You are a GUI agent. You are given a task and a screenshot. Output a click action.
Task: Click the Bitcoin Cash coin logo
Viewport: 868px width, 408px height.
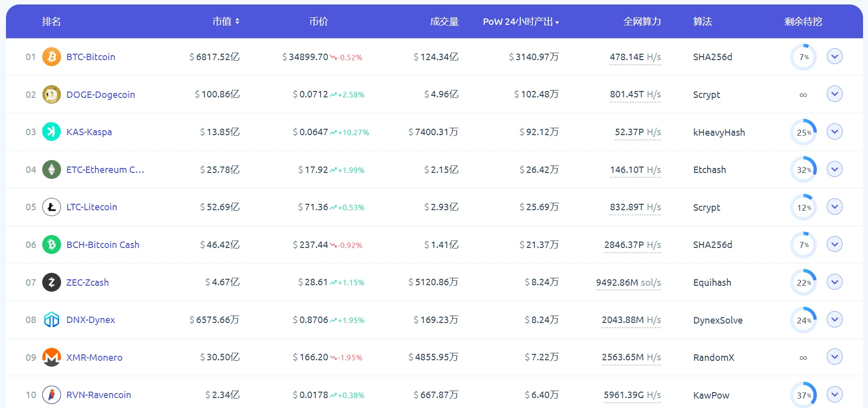tap(52, 245)
